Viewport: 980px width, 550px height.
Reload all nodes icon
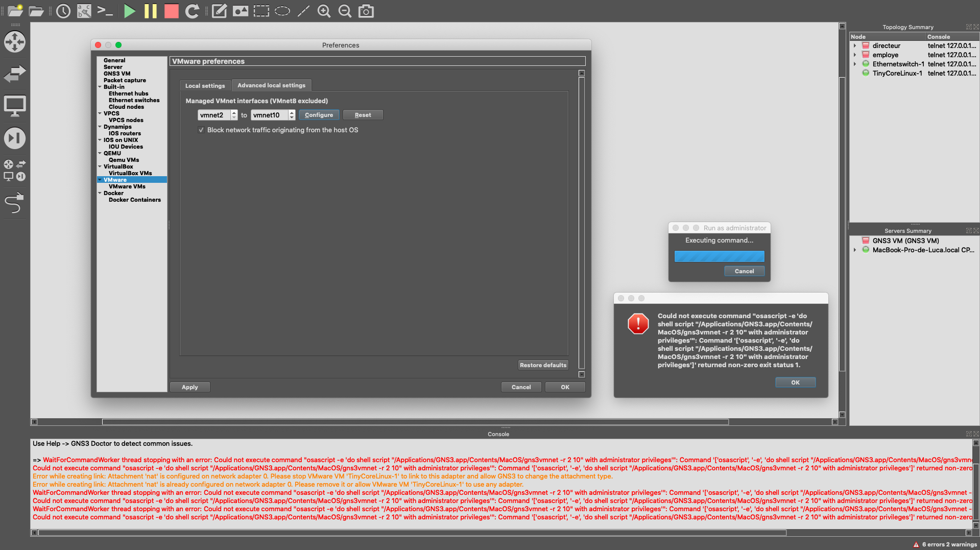[x=192, y=11]
